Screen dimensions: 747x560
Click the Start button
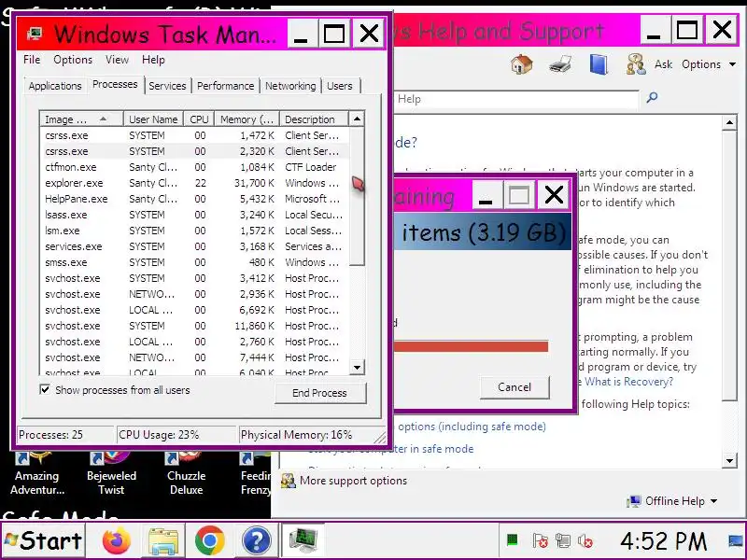coord(43,541)
